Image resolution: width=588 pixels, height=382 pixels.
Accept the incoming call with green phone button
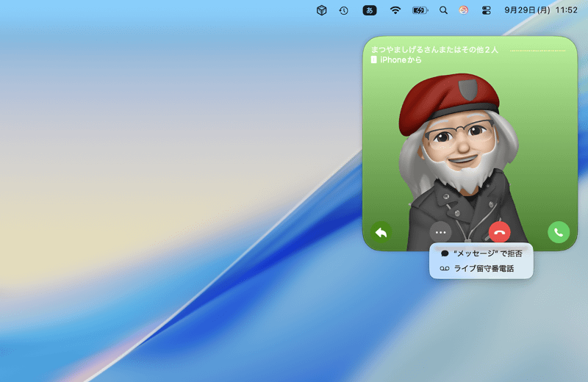[559, 232]
